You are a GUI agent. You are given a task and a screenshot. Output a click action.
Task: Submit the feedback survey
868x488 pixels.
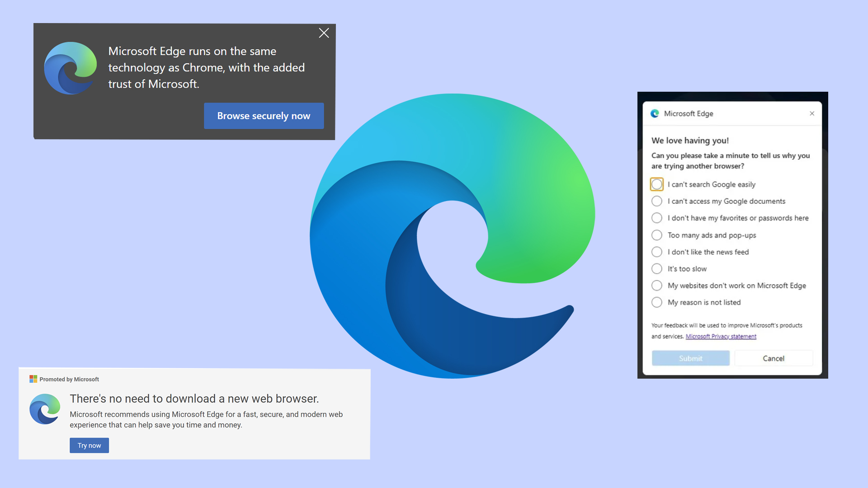point(690,358)
